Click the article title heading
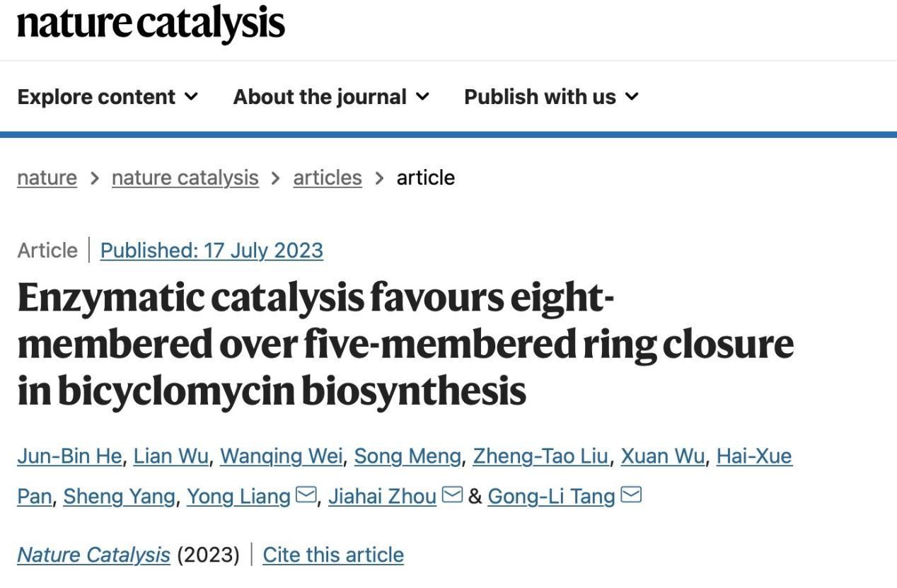The image size is (897, 588). tap(405, 345)
